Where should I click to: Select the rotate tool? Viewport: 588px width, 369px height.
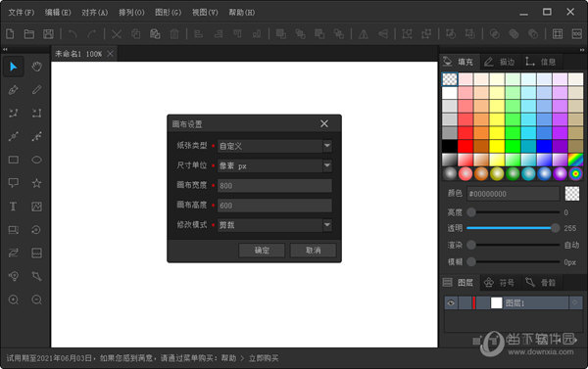coord(36,230)
